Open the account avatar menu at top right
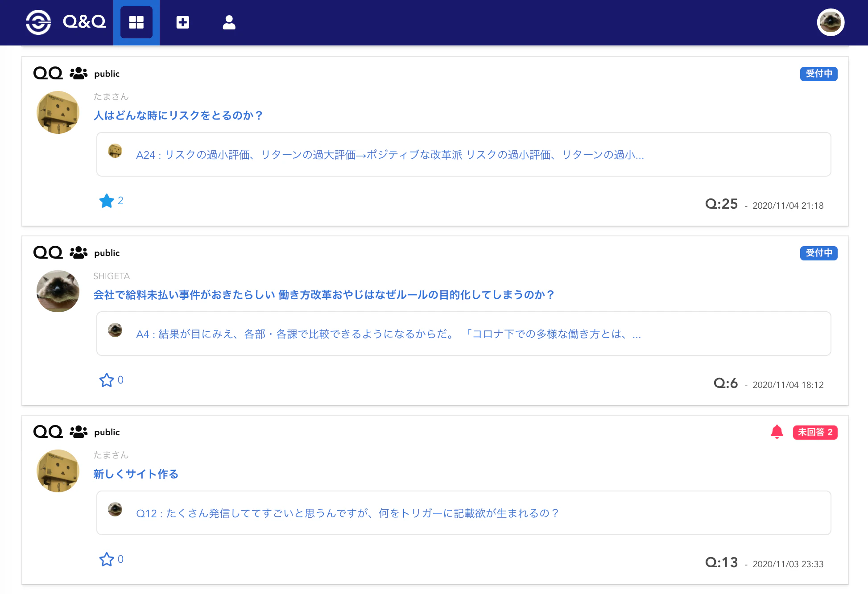Image resolution: width=868 pixels, height=594 pixels. point(830,22)
